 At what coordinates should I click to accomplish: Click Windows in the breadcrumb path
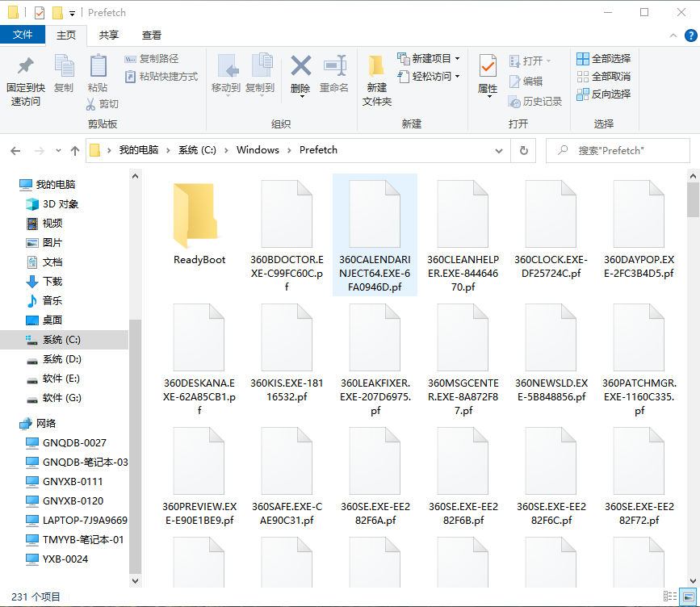(258, 150)
